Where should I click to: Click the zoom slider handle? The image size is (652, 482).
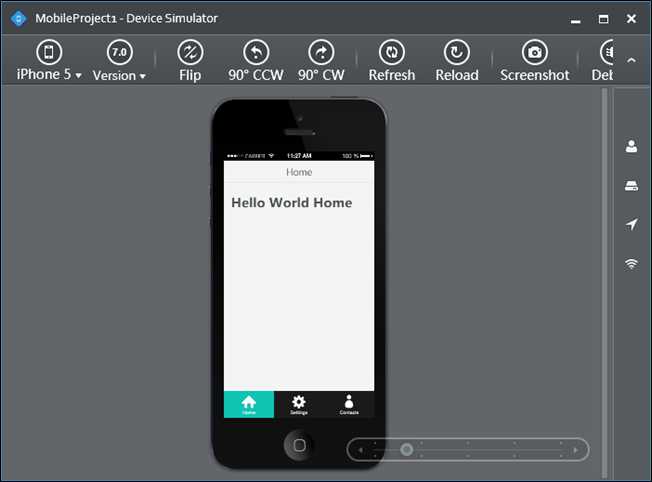406,449
